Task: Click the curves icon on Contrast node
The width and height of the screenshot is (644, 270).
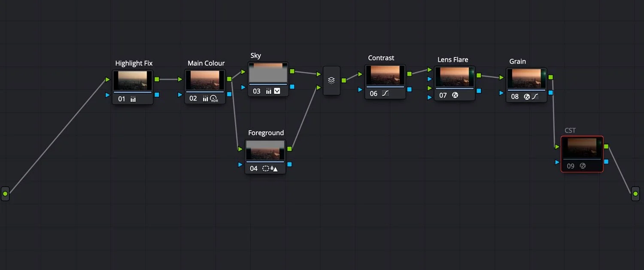Action: (385, 93)
